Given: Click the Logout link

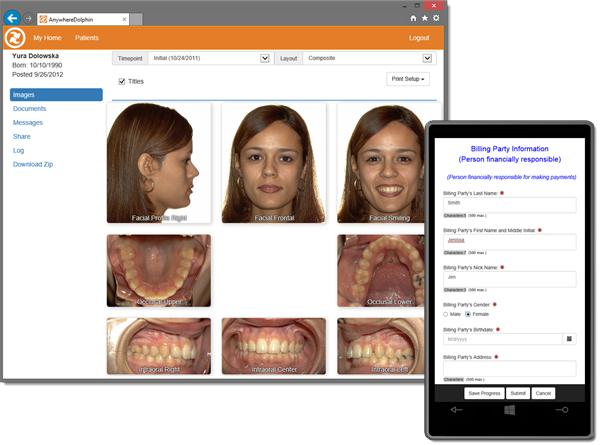Looking at the screenshot, I should click(x=419, y=37).
